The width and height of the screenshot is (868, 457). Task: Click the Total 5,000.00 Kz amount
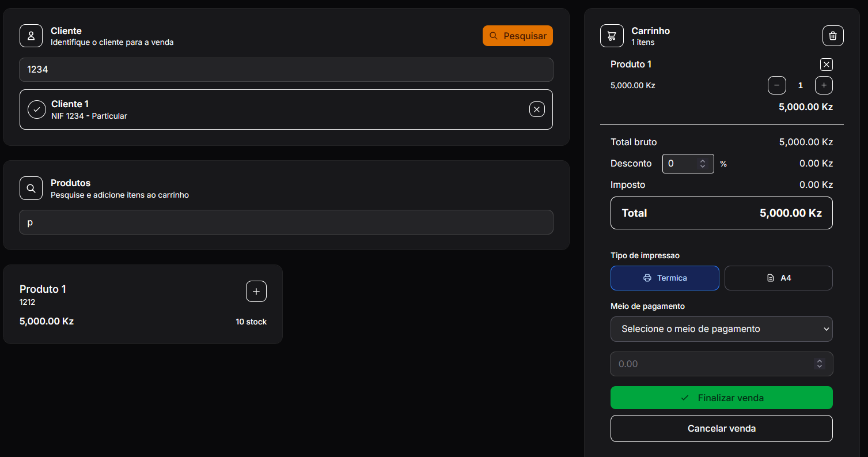(790, 213)
